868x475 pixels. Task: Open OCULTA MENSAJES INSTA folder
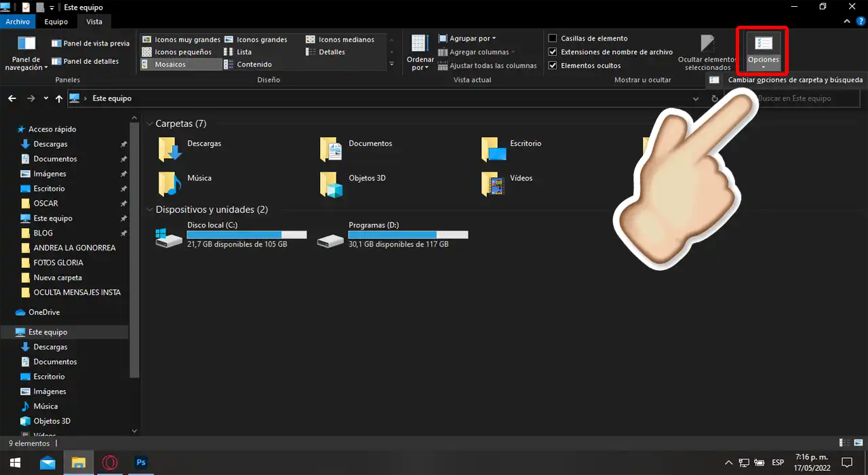pyautogui.click(x=77, y=292)
